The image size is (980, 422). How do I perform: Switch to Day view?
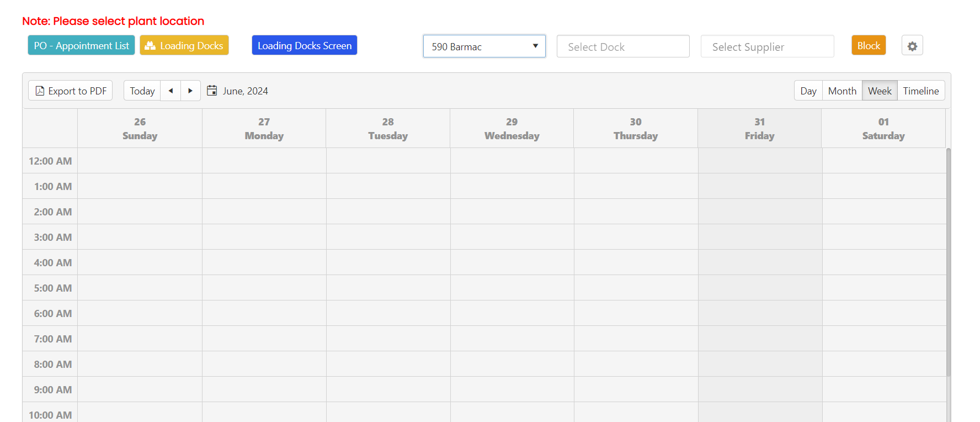click(808, 91)
